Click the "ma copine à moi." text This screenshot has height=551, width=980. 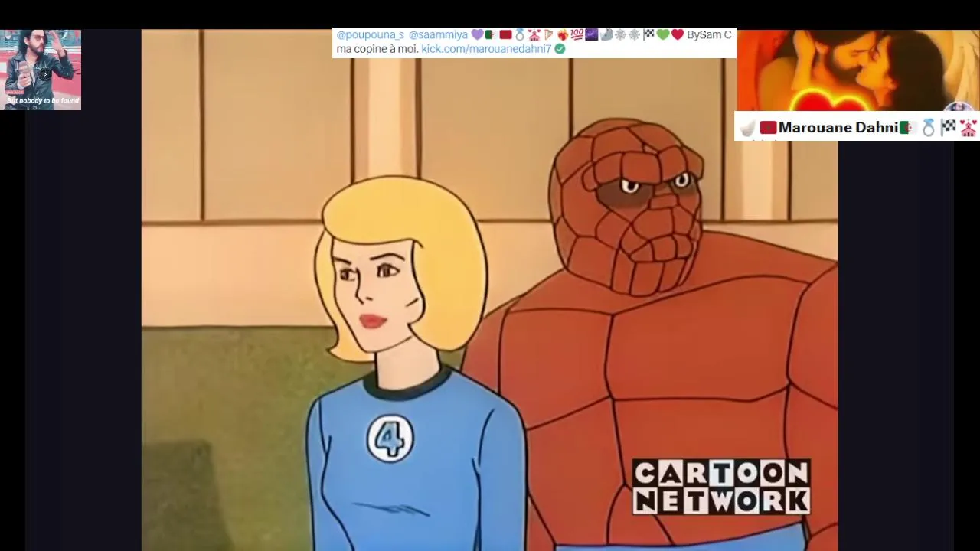tap(377, 49)
